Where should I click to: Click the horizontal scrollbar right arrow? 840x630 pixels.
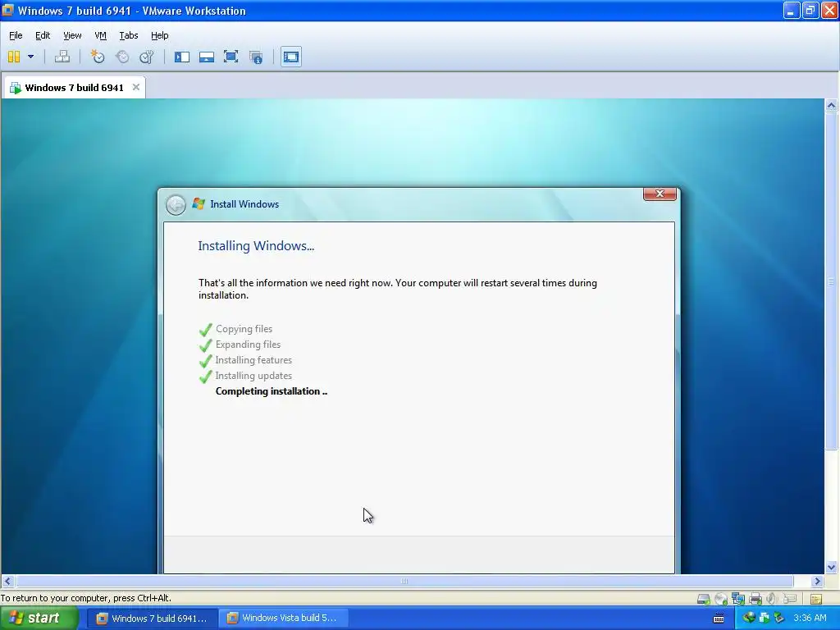818,582
